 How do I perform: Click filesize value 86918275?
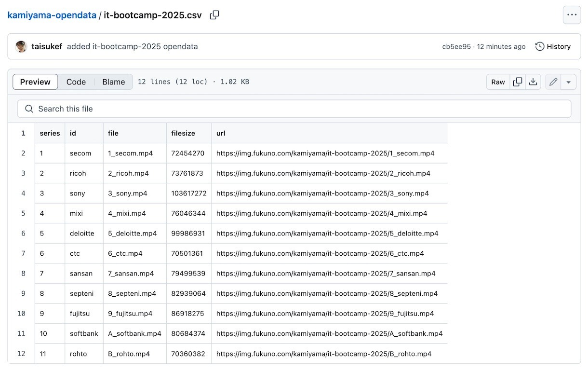coord(188,314)
